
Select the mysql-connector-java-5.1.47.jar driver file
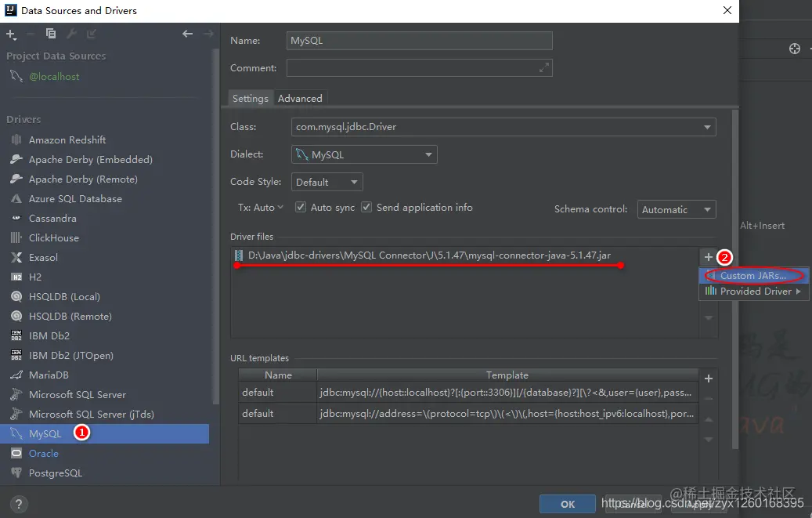coord(429,255)
